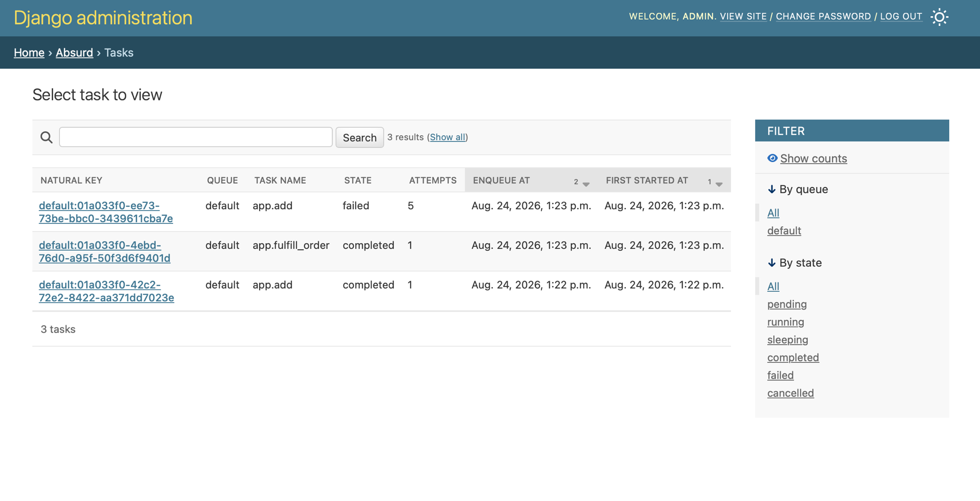This screenshot has height=501, width=980.
Task: Open the Show counts filter link
Action: click(x=813, y=159)
